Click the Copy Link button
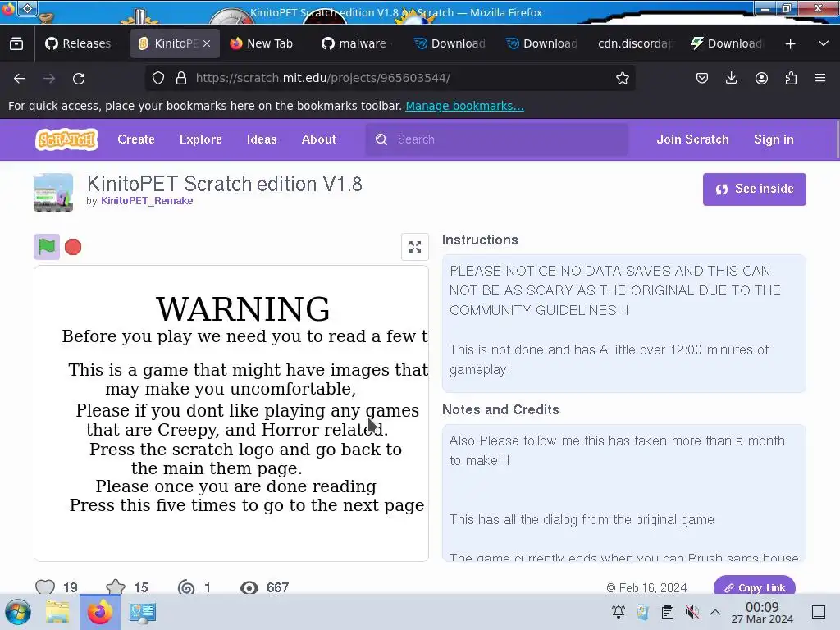 (755, 586)
